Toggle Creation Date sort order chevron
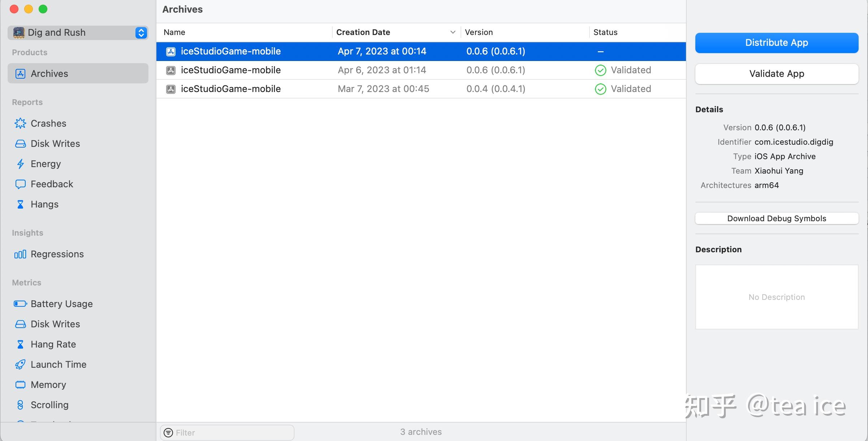This screenshot has height=441, width=868. click(x=453, y=32)
